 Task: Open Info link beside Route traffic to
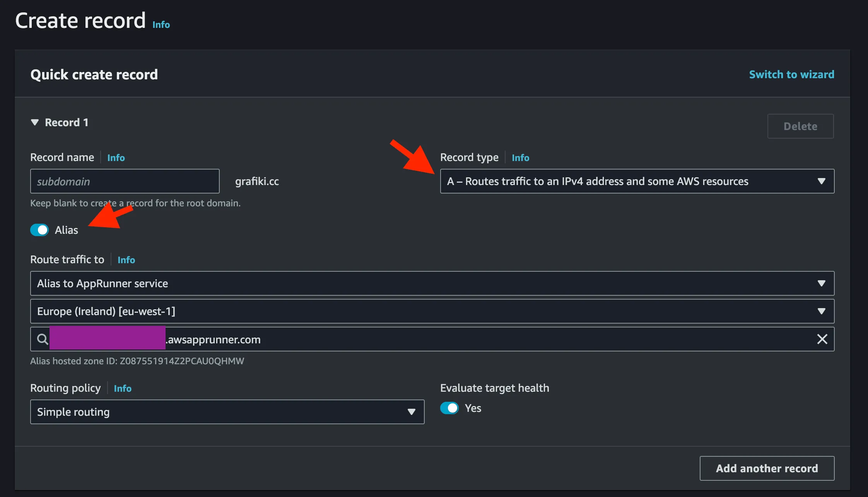pyautogui.click(x=126, y=260)
